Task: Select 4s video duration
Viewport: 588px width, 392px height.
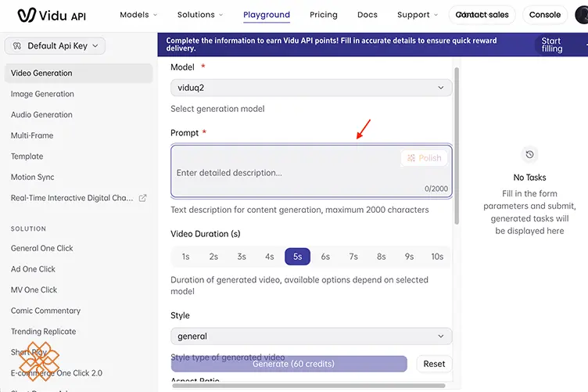Action: (270, 257)
